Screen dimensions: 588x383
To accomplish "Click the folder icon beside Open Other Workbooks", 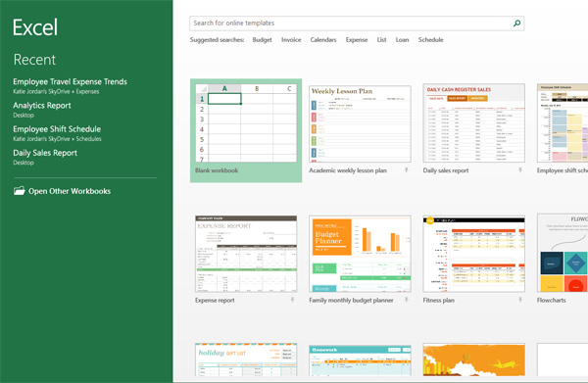I will tap(20, 191).
